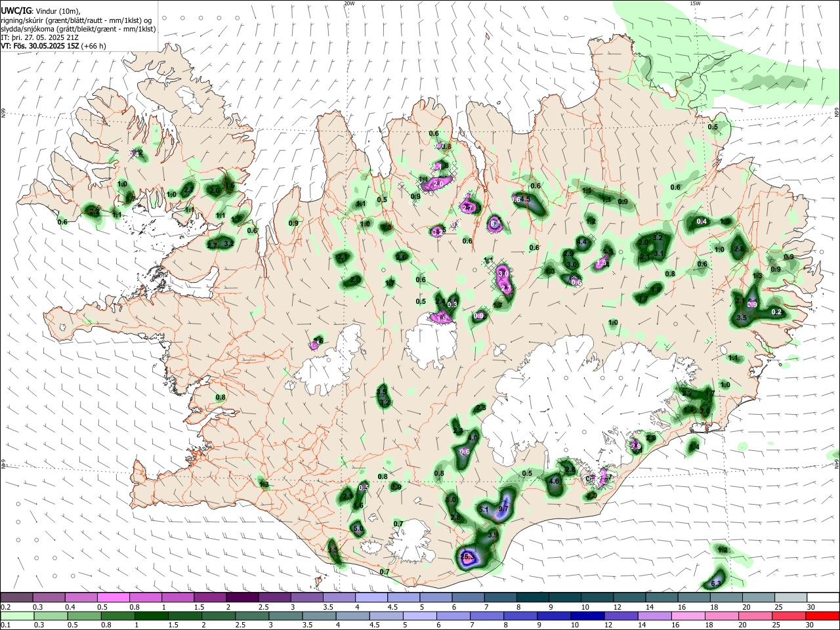Click the '(+66 h)' forecast offset text
The height and width of the screenshot is (630, 840).
[x=94, y=46]
